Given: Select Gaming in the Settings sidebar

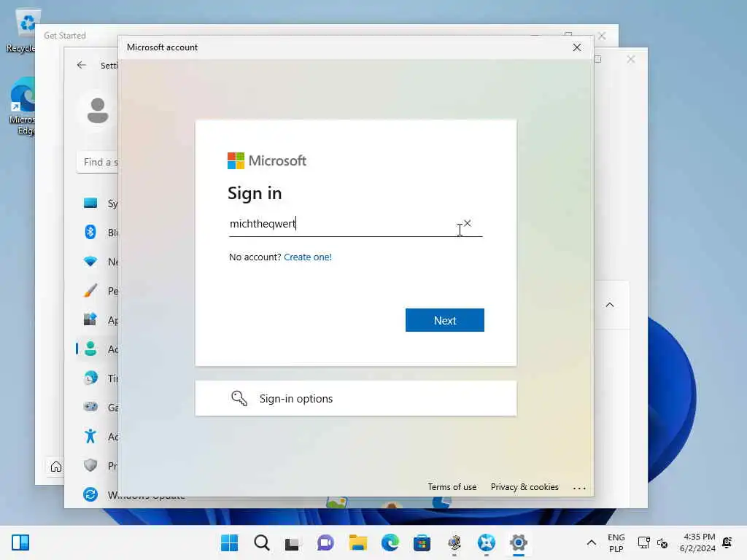Looking at the screenshot, I should [x=97, y=407].
